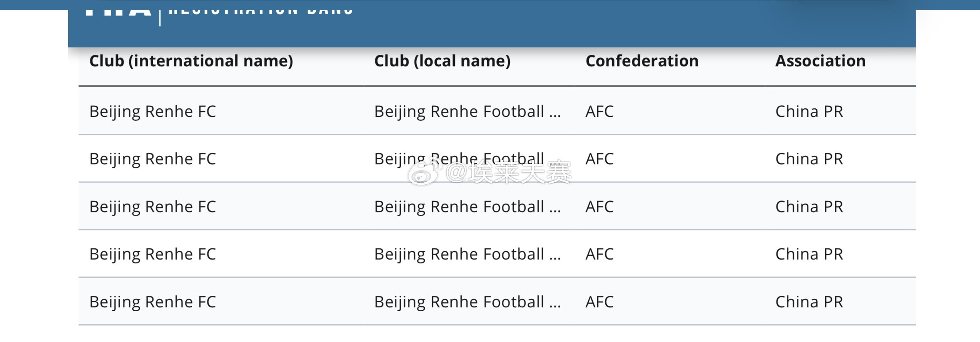Expand truncated local name in last row
Image resolution: width=980 pixels, height=342 pixels.
(467, 302)
